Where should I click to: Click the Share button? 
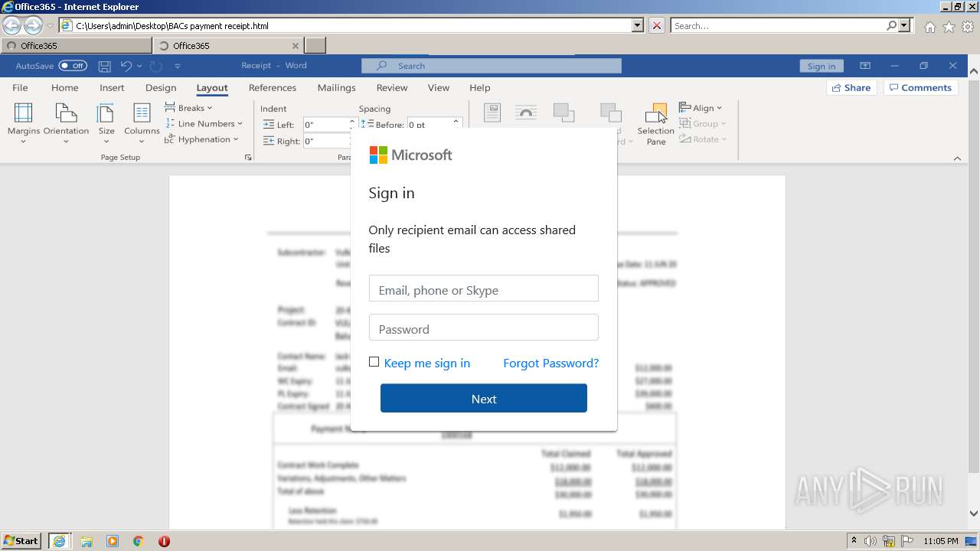(x=851, y=87)
